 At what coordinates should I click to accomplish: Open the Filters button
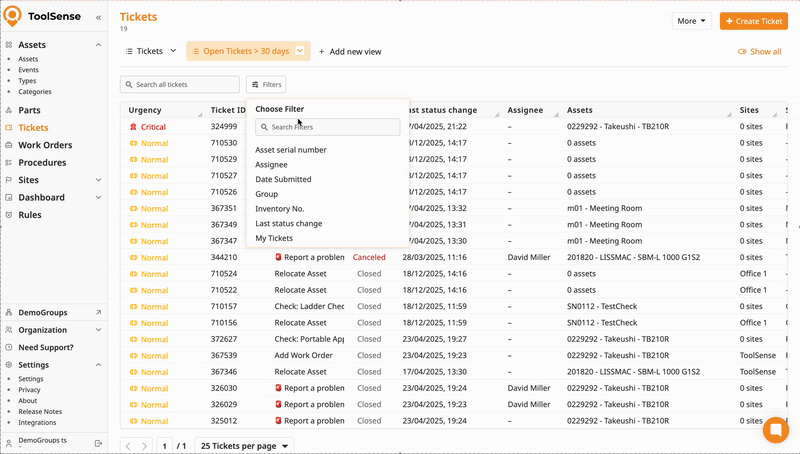(x=266, y=85)
